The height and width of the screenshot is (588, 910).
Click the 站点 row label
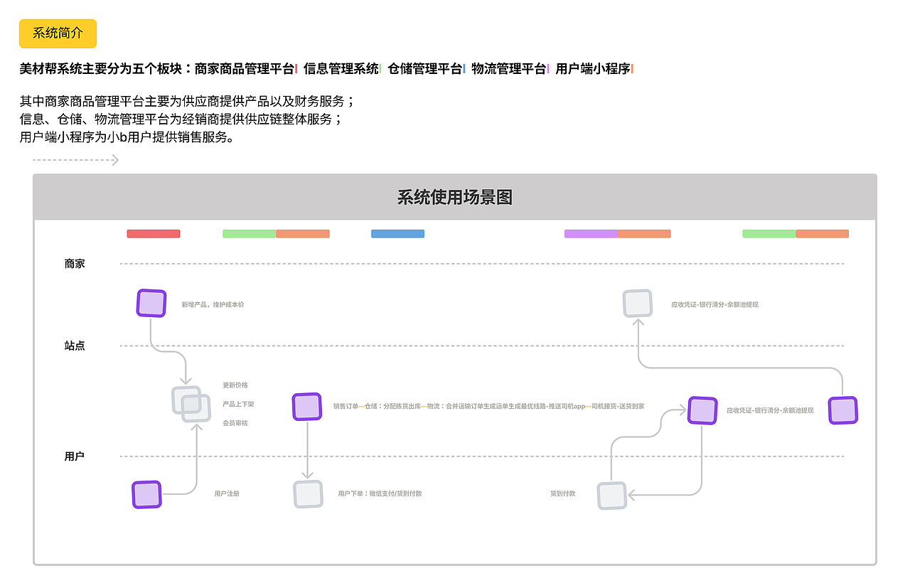73,346
